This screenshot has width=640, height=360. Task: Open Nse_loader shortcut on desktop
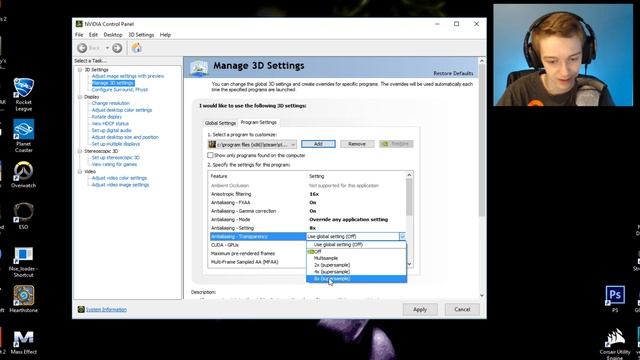(x=23, y=262)
